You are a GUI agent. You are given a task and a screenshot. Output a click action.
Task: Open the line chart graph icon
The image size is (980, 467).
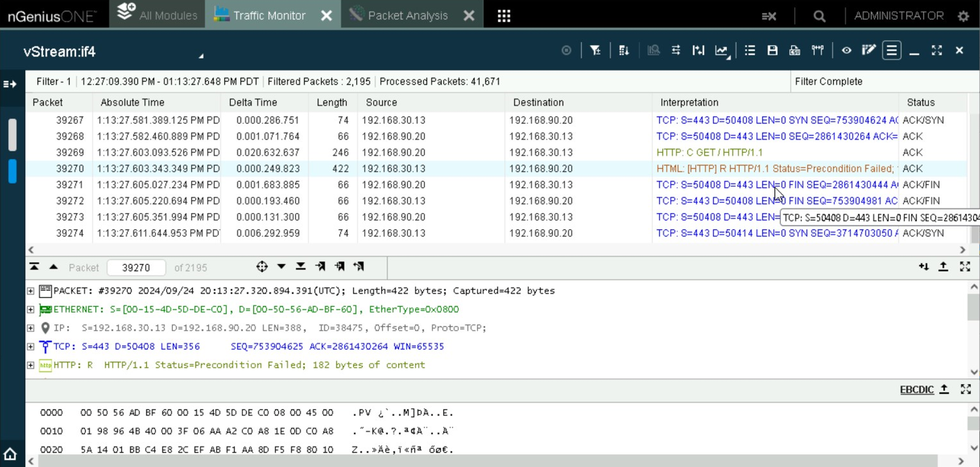tap(722, 51)
